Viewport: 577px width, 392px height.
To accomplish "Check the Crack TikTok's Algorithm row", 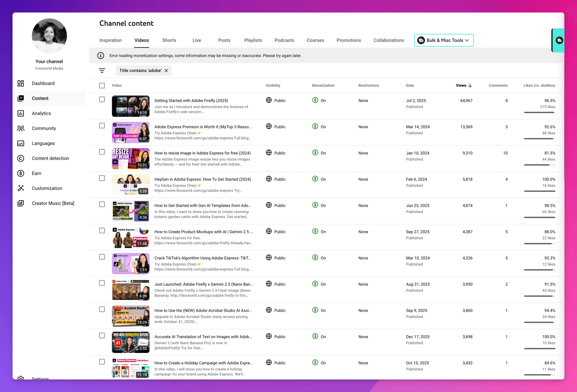I will pyautogui.click(x=102, y=257).
